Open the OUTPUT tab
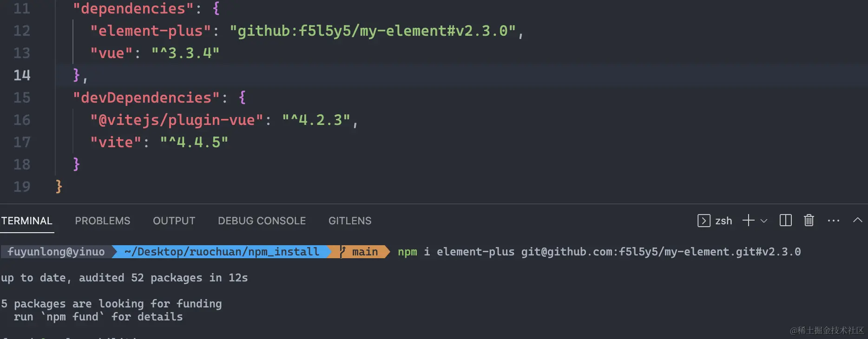This screenshot has height=339, width=868. click(174, 221)
